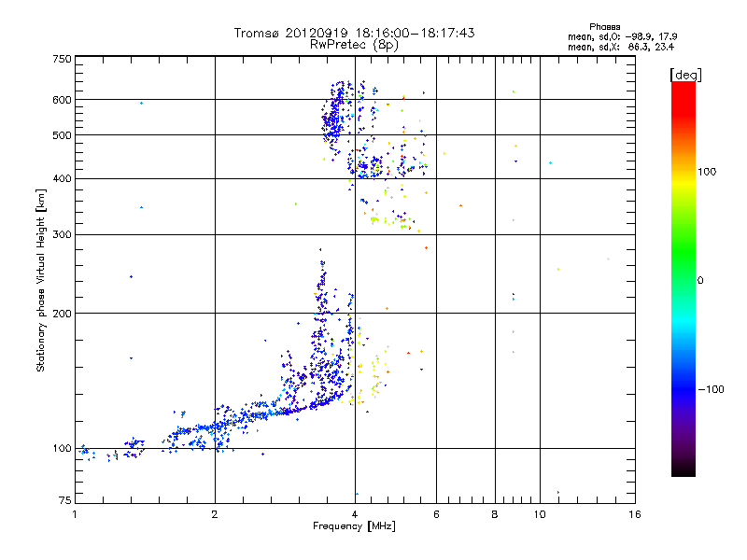Click the 'Phases' header in the statistics block

[x=604, y=27]
